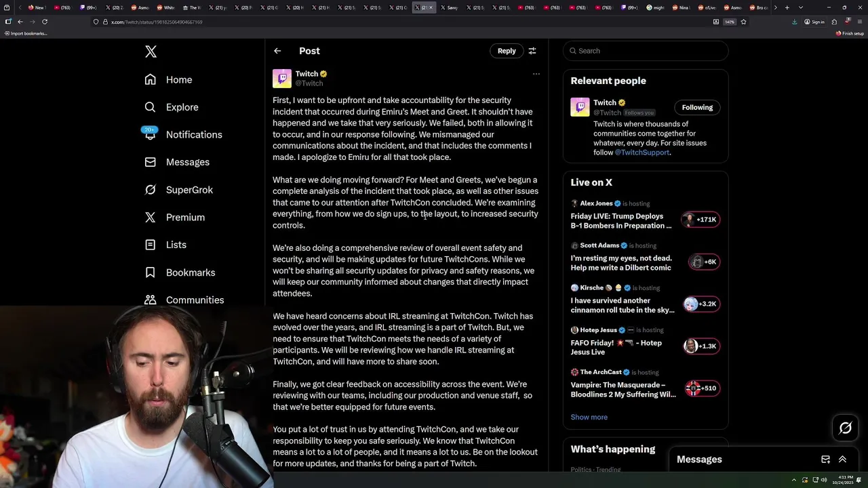The height and width of the screenshot is (488, 868).
Task: Open Firefox hamburger application menu
Action: tap(859, 22)
